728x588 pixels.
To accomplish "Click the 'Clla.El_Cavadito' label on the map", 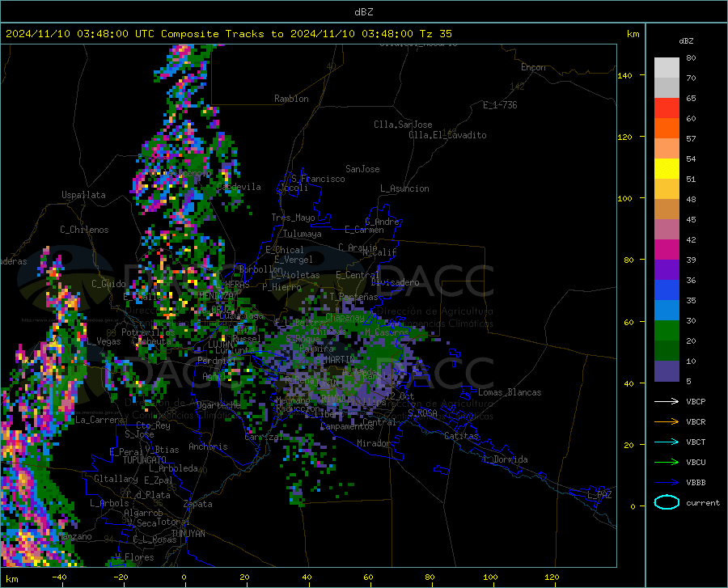I will coord(447,135).
